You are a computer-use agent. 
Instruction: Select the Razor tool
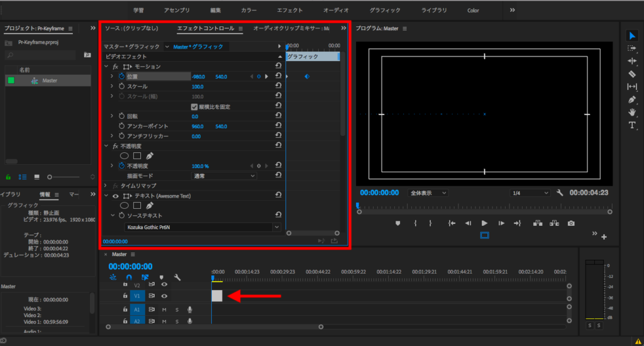[x=632, y=74]
